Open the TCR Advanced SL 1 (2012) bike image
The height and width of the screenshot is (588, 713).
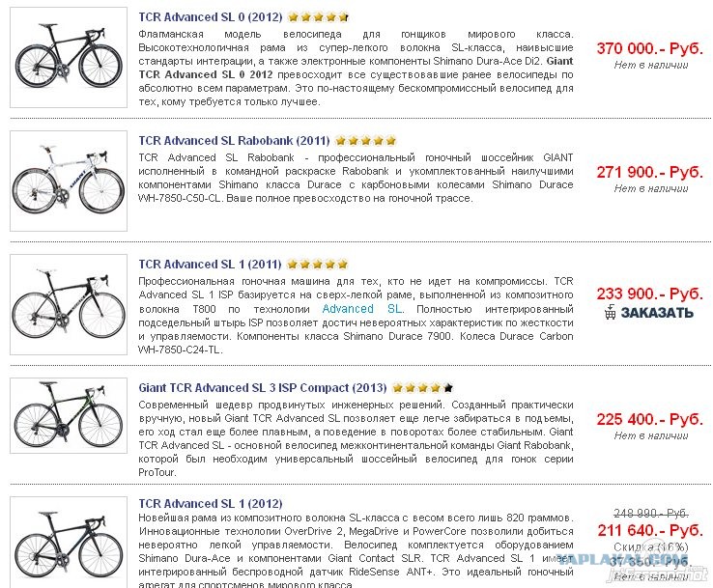point(69,543)
